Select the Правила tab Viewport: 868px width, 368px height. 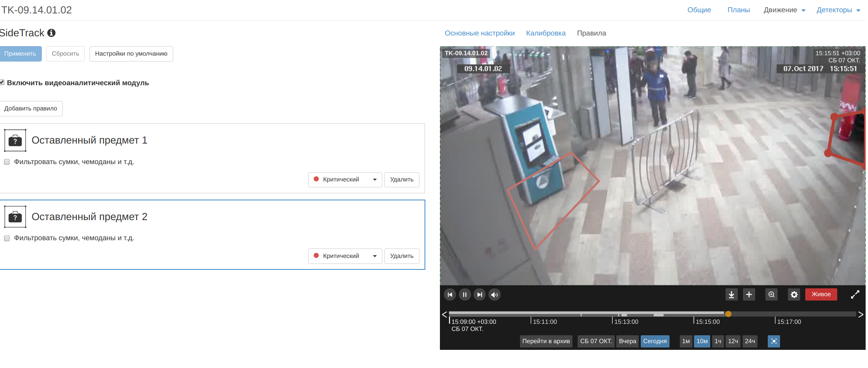pyautogui.click(x=591, y=33)
